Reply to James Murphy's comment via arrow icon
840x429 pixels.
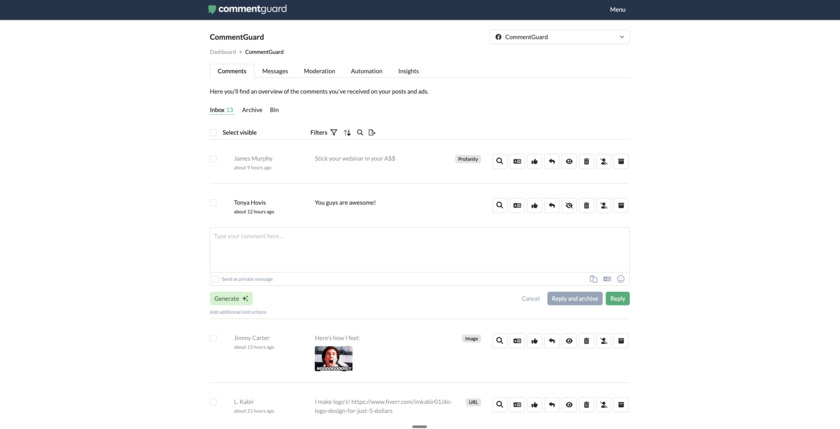[x=552, y=161]
